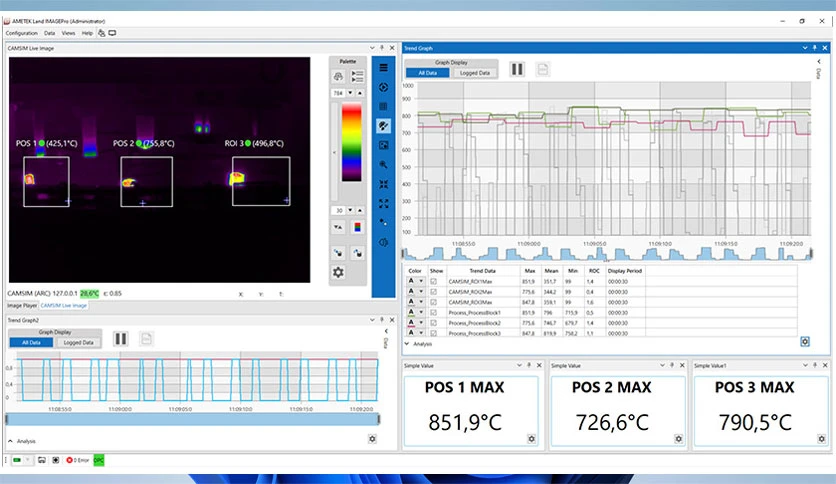
Task: Switch to CAMSIM Live Image tab
Action: (63, 306)
